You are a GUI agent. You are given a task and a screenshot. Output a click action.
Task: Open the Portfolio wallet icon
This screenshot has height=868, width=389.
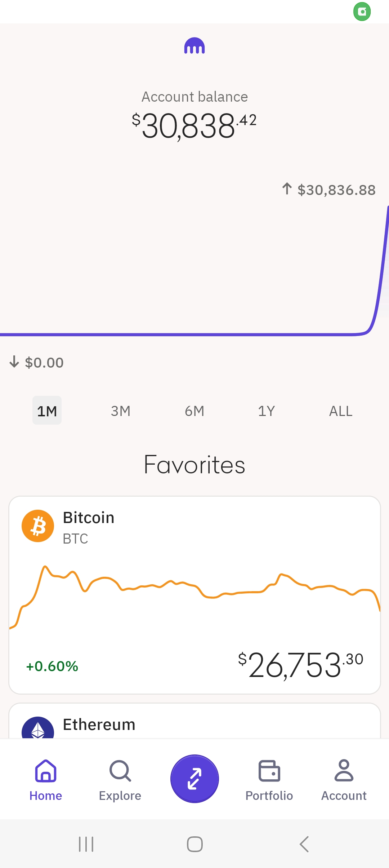click(x=269, y=771)
